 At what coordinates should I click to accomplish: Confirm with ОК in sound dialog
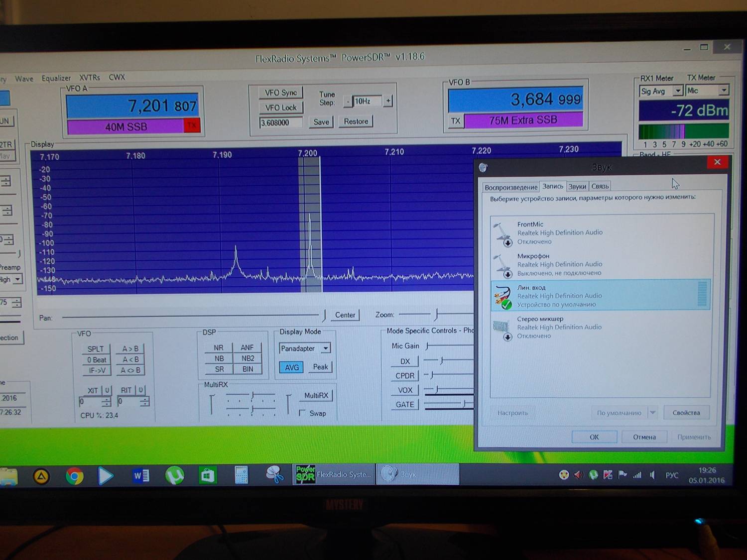[x=594, y=437]
